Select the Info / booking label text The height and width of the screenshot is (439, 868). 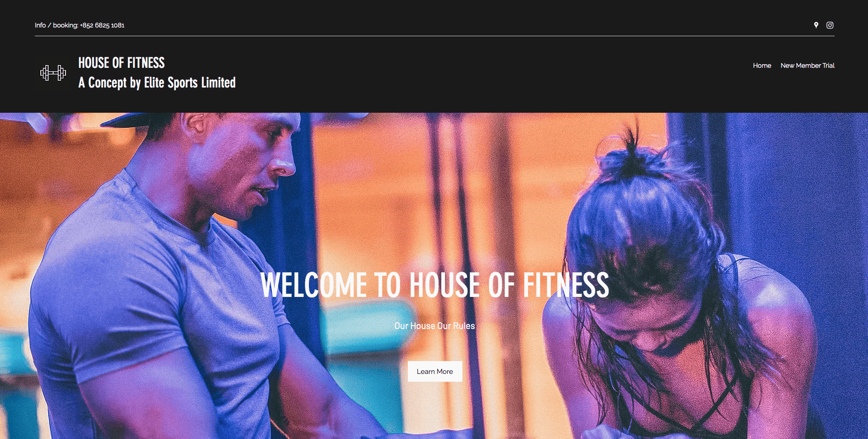pyautogui.click(x=56, y=25)
